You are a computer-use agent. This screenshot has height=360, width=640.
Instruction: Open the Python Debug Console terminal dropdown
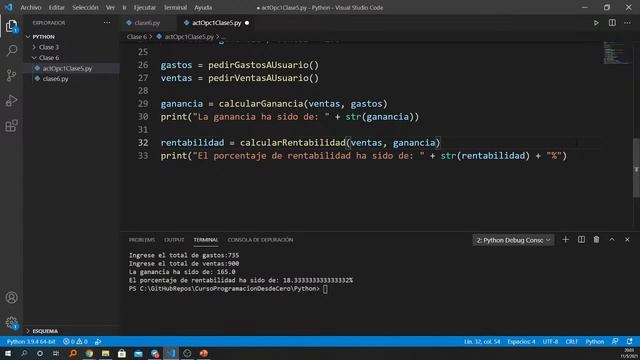(513, 240)
